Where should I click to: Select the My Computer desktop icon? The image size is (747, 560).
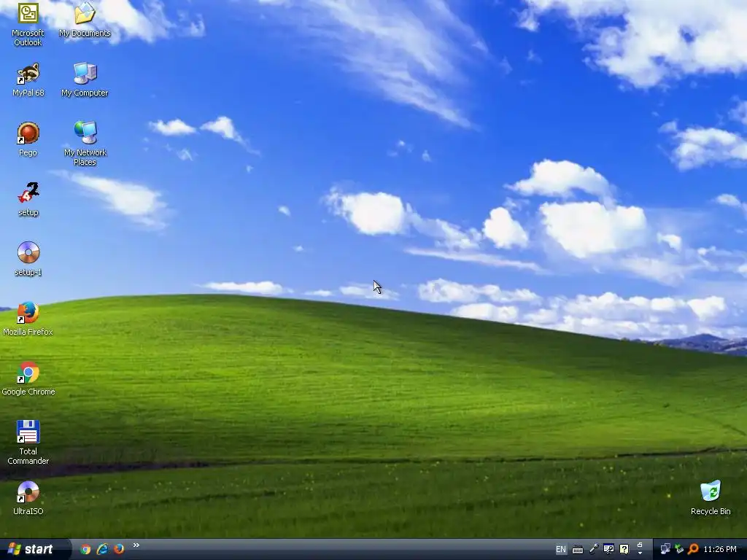85,80
